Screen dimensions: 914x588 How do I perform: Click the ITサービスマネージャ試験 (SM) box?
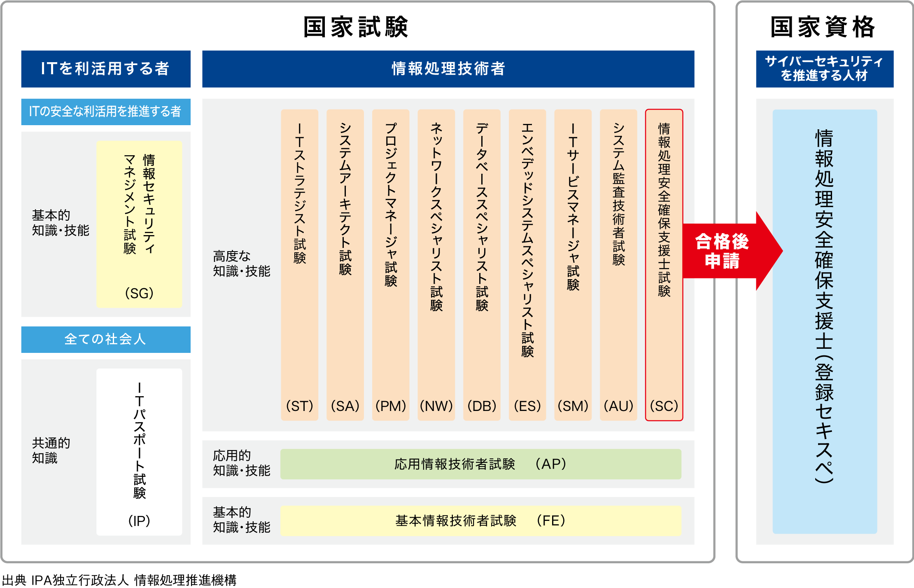[x=573, y=265]
